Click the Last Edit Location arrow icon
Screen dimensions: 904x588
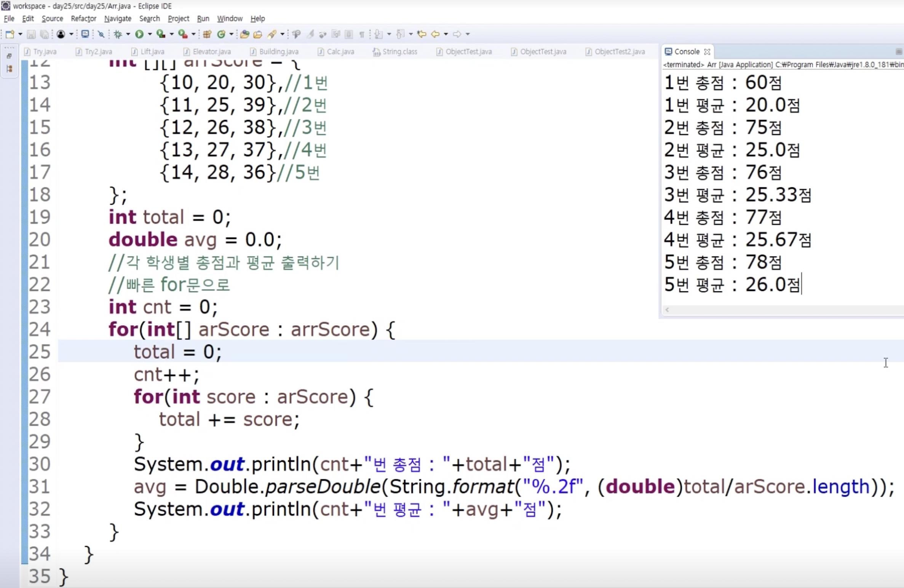point(421,34)
